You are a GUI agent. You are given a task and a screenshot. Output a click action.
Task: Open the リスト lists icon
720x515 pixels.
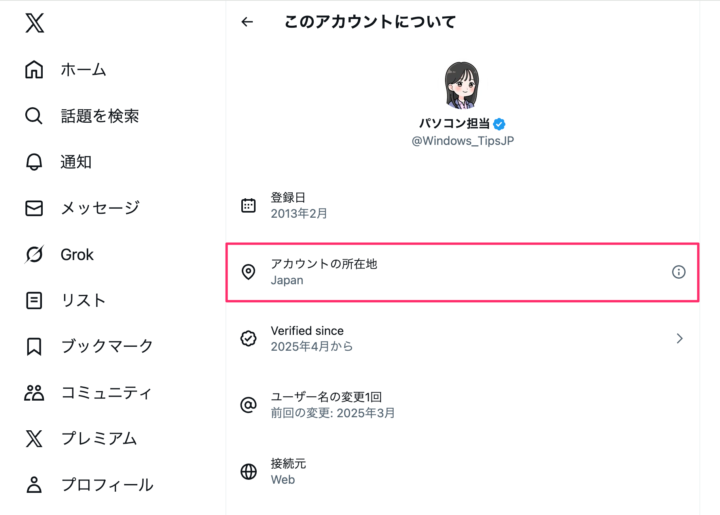[34, 300]
